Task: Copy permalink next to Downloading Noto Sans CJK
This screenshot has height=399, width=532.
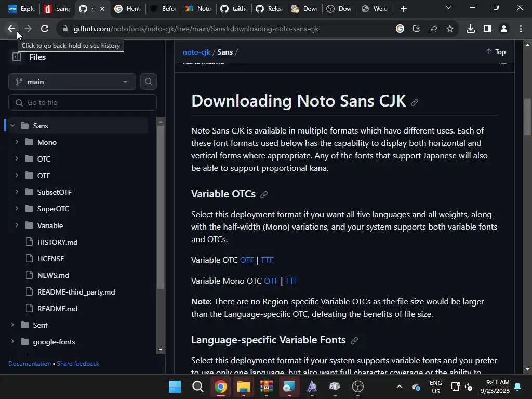Action: click(x=415, y=102)
